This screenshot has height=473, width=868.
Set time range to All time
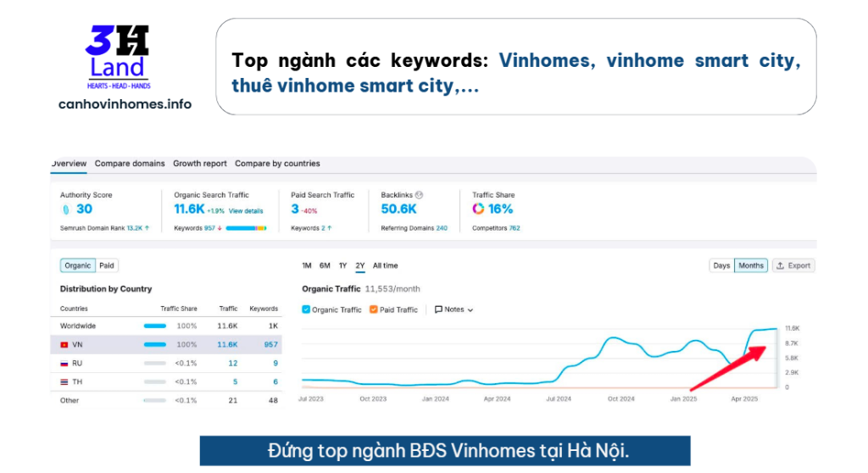386,266
